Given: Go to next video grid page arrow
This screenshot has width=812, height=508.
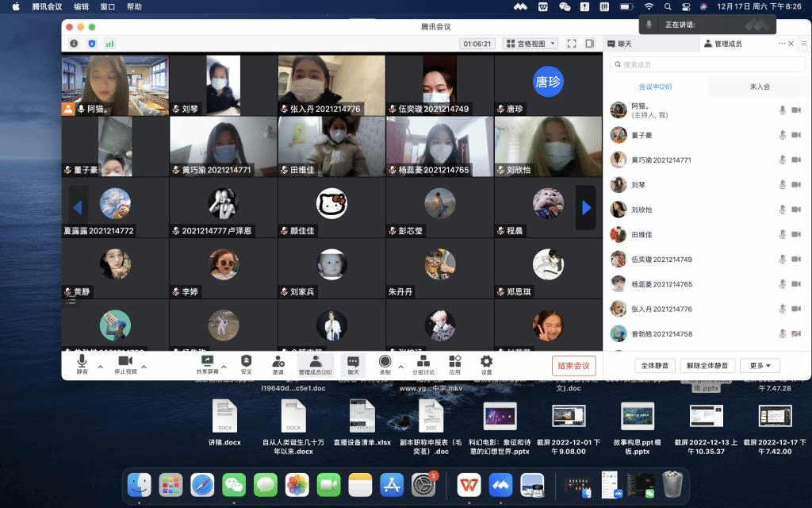Looking at the screenshot, I should (586, 208).
